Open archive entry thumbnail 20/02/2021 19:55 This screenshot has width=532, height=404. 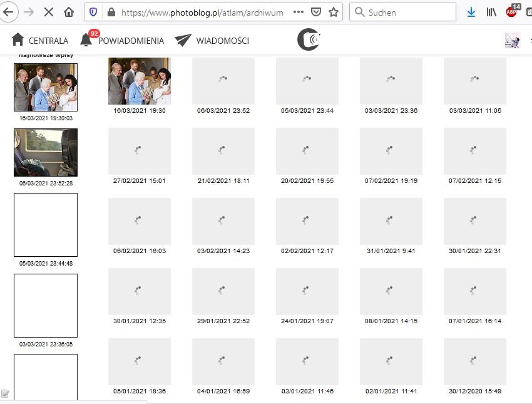[307, 151]
